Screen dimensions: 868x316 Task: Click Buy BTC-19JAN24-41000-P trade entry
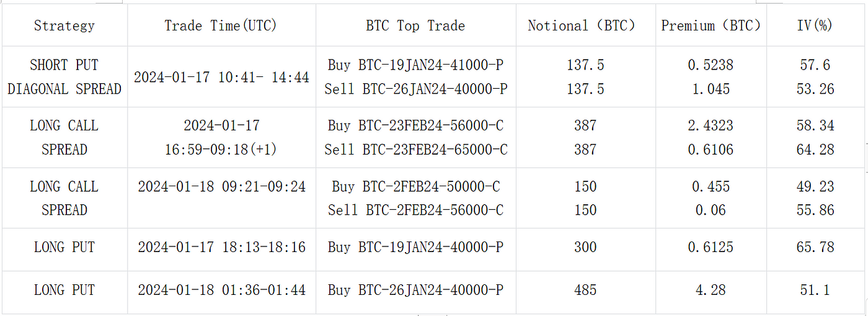415,65
